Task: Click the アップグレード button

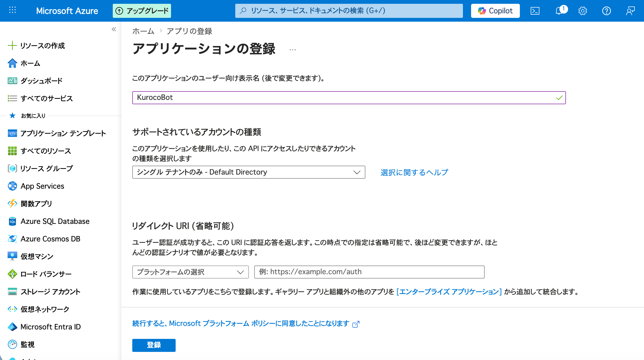Action: tap(142, 11)
